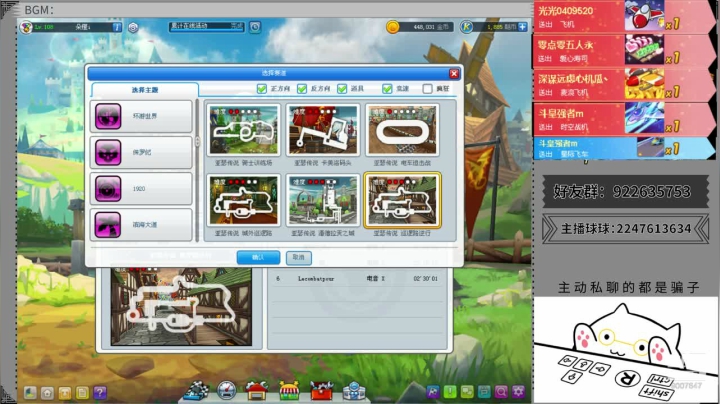Confirm track selection with blue button
Viewport: 720px width, 404px height.
[259, 258]
